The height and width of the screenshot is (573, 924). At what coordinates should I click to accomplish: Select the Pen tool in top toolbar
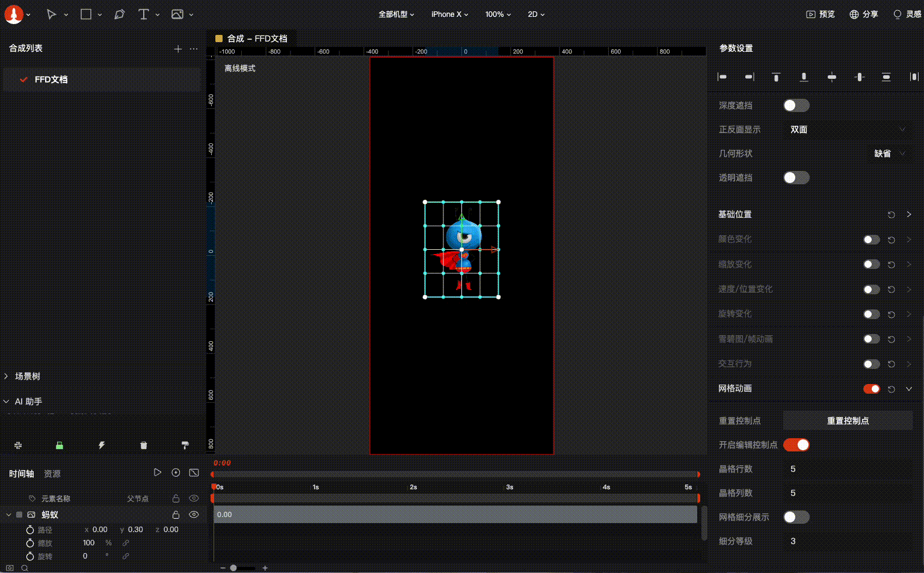tap(119, 14)
